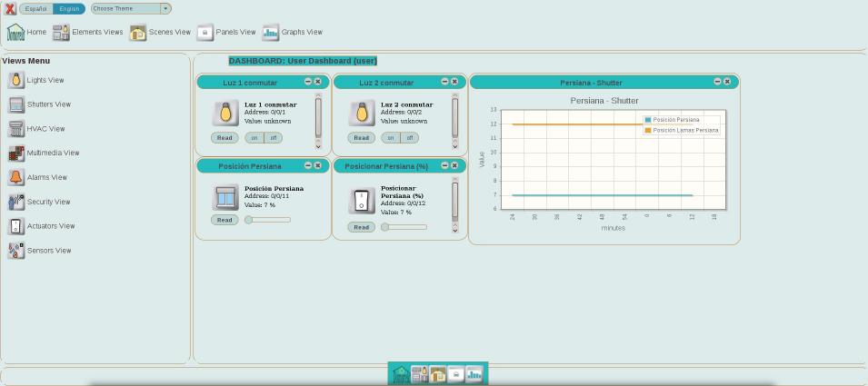
Task: Collapse the Posición Persiana panel
Action: pyautogui.click(x=308, y=165)
